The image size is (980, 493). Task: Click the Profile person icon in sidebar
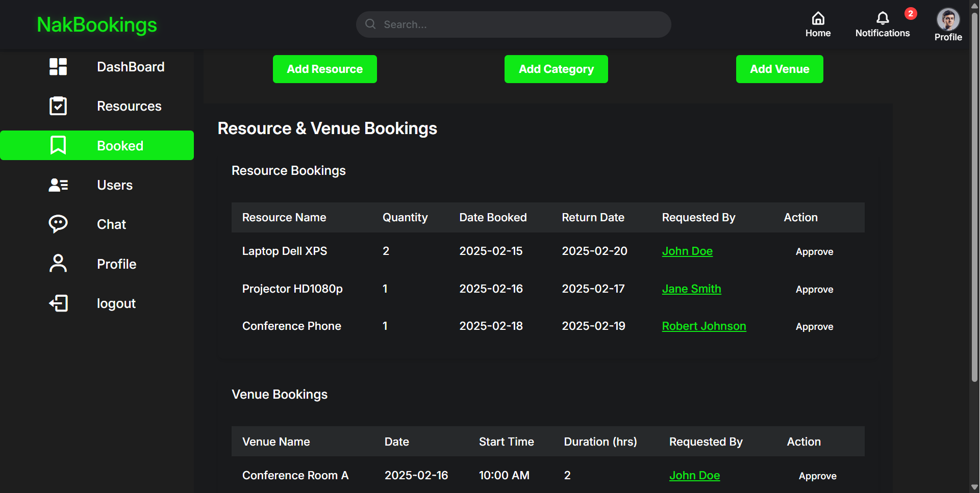58,263
